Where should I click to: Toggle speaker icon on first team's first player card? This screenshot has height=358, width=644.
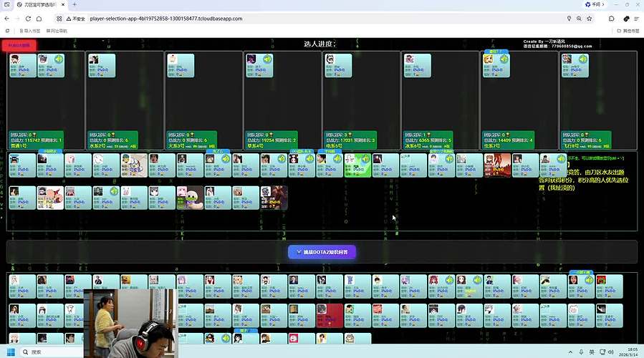[59, 59]
